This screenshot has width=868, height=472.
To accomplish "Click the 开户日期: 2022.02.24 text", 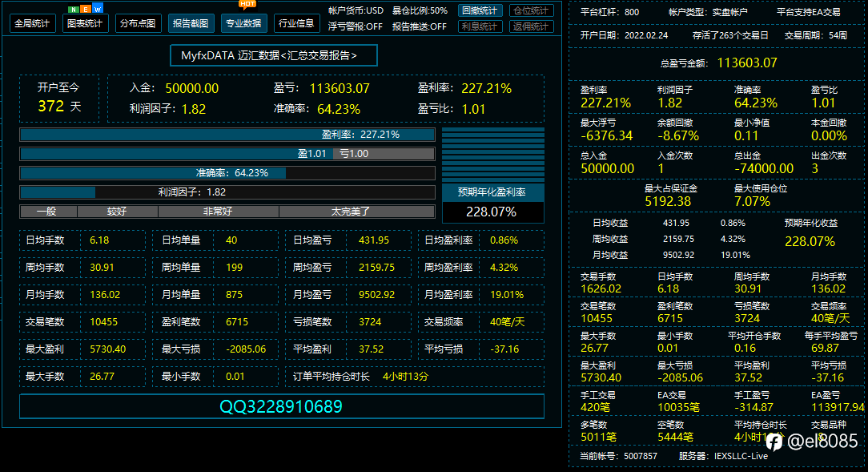I will tap(624, 35).
